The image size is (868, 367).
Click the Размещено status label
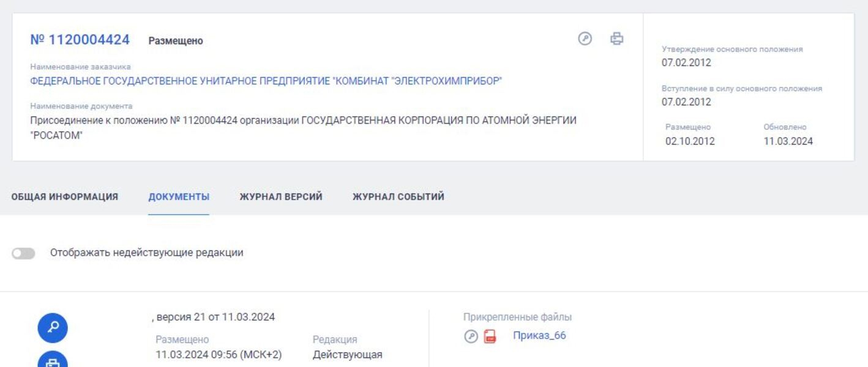(176, 41)
